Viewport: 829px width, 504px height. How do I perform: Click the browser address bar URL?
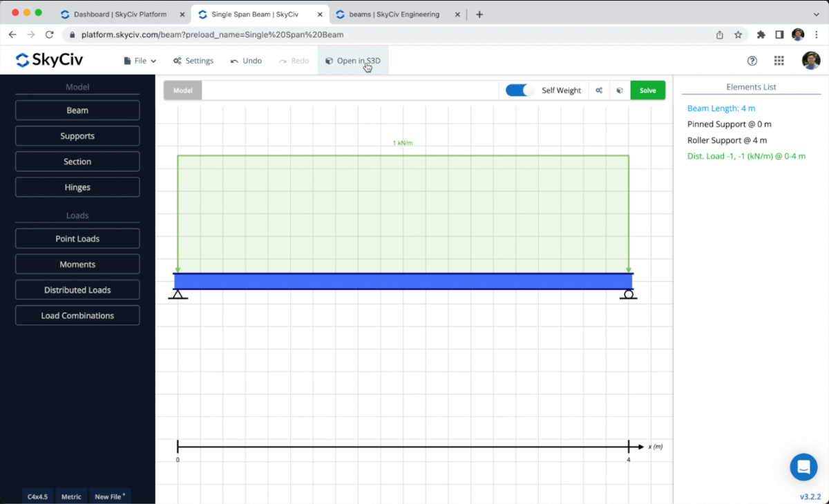211,35
